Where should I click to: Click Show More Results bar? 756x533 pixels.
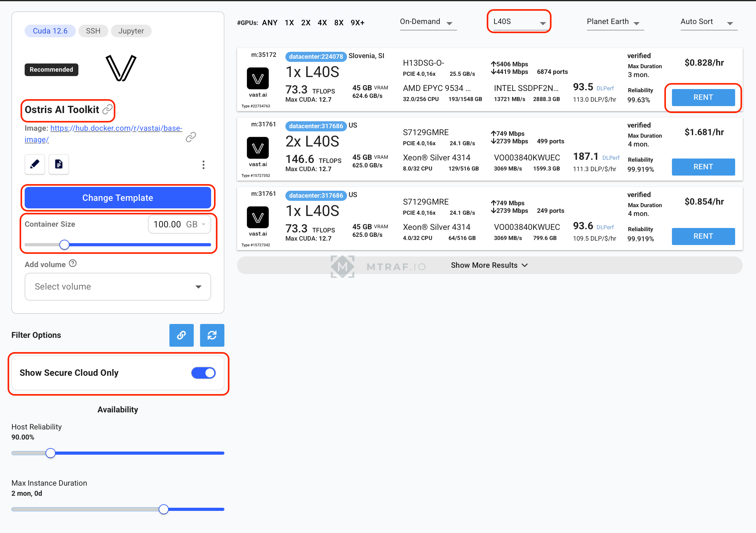click(489, 265)
